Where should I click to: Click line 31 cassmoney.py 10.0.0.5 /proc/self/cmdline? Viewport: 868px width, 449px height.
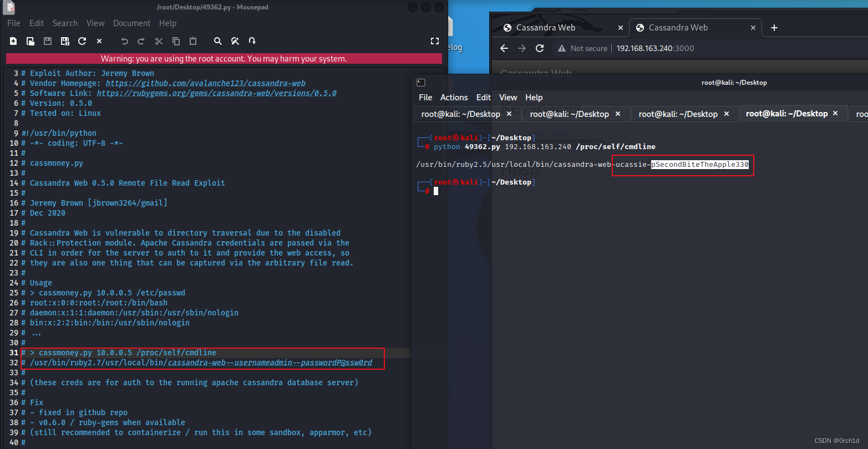(x=119, y=353)
